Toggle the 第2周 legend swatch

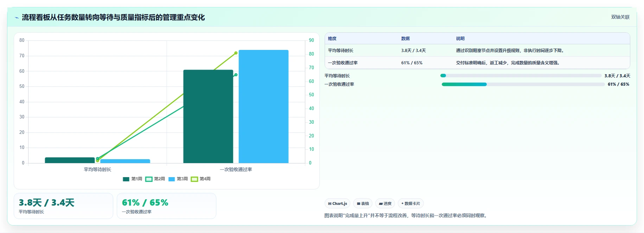(x=149, y=179)
